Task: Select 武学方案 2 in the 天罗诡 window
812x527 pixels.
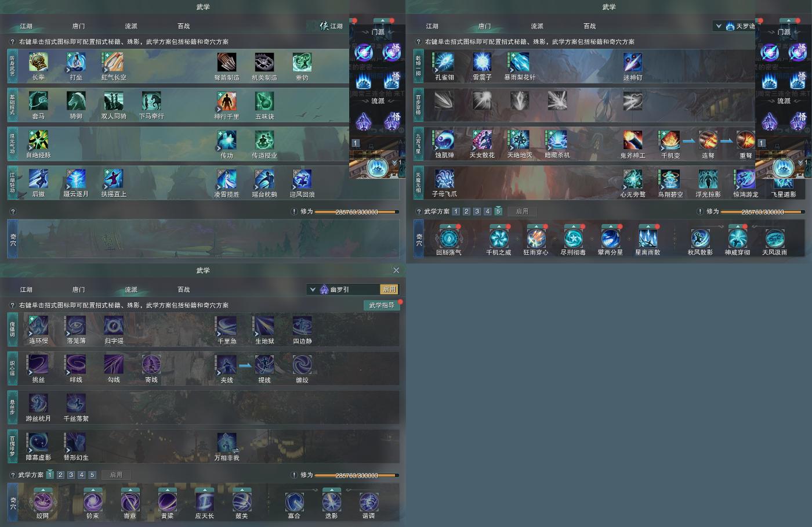Action: coord(466,212)
